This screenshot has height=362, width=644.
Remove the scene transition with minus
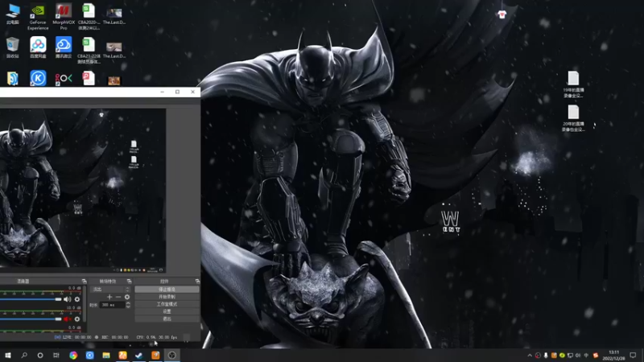[x=118, y=297]
